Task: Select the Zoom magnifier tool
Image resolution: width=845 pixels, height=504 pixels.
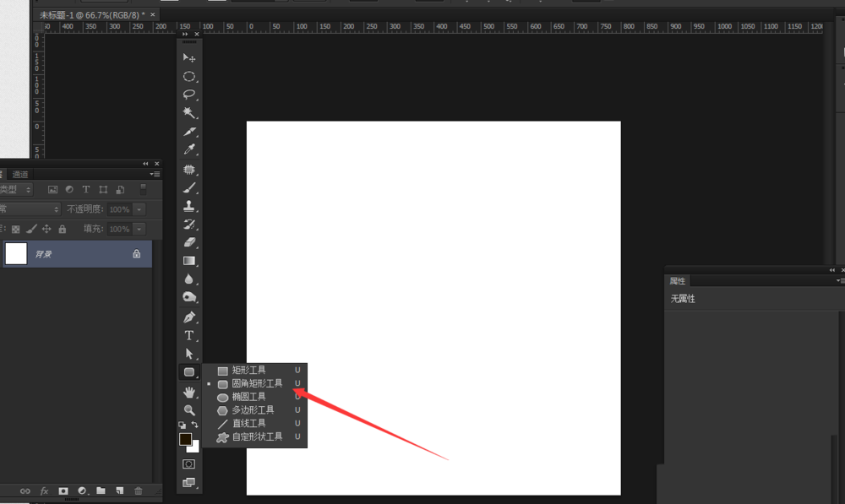Action: [x=189, y=409]
